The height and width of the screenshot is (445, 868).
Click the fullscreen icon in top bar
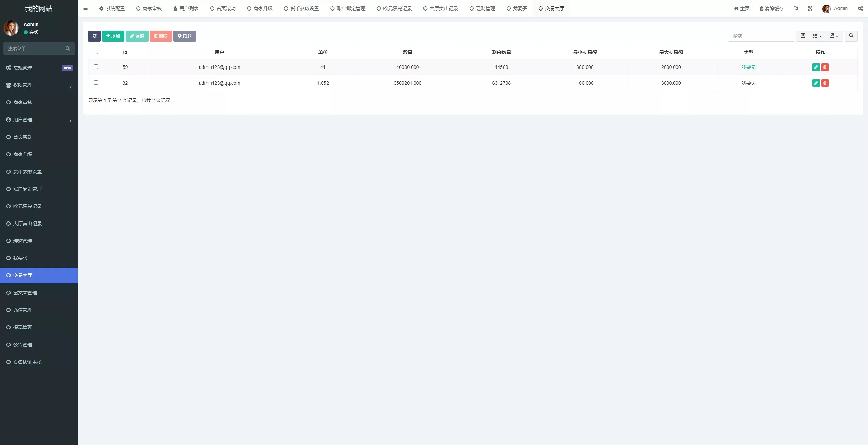810,8
